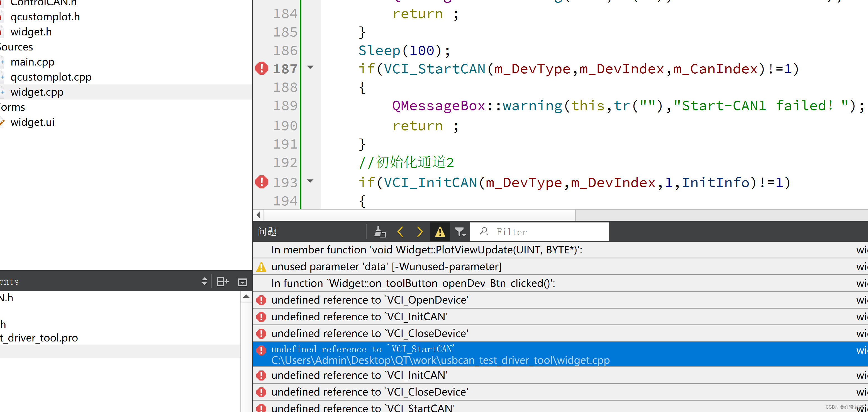Go to previous issue arrow

[400, 232]
